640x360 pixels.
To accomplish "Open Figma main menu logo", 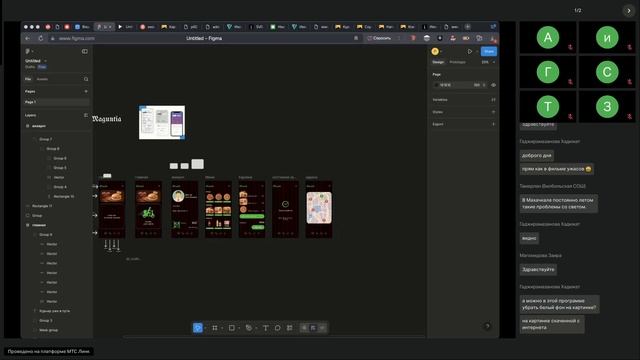I will coord(28,51).
